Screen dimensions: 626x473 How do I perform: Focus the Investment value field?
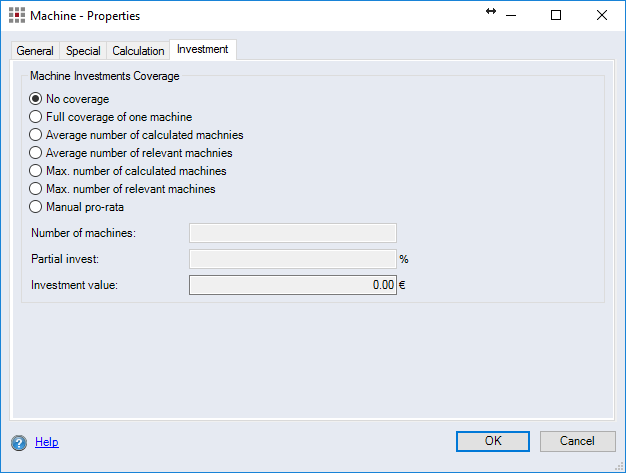pos(293,285)
